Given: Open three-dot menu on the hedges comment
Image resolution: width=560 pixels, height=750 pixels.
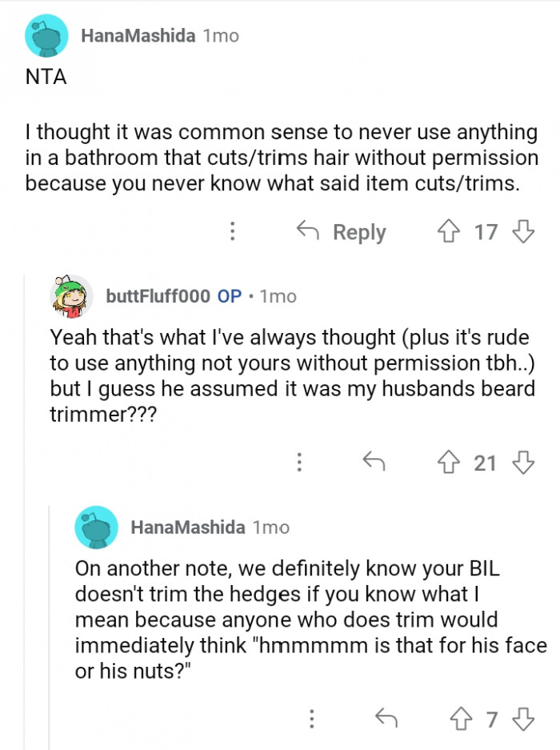Looking at the screenshot, I should click(x=313, y=719).
